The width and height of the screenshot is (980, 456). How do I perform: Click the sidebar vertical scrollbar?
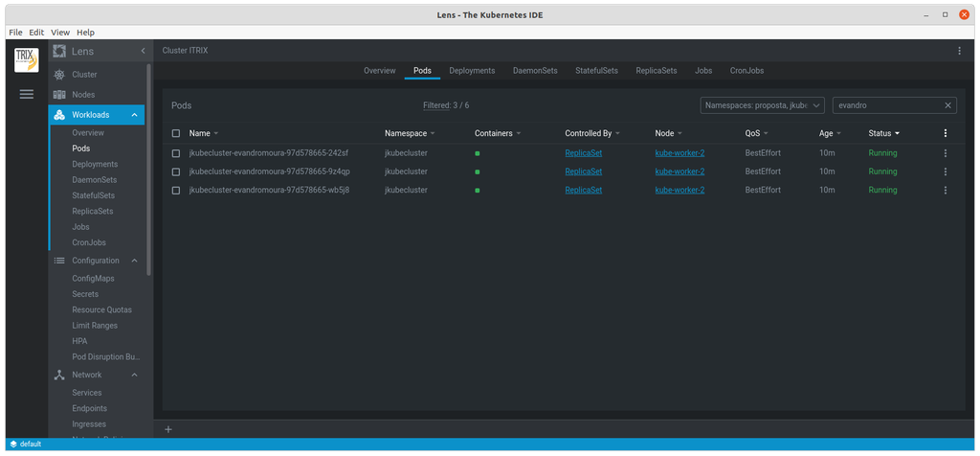click(x=148, y=169)
